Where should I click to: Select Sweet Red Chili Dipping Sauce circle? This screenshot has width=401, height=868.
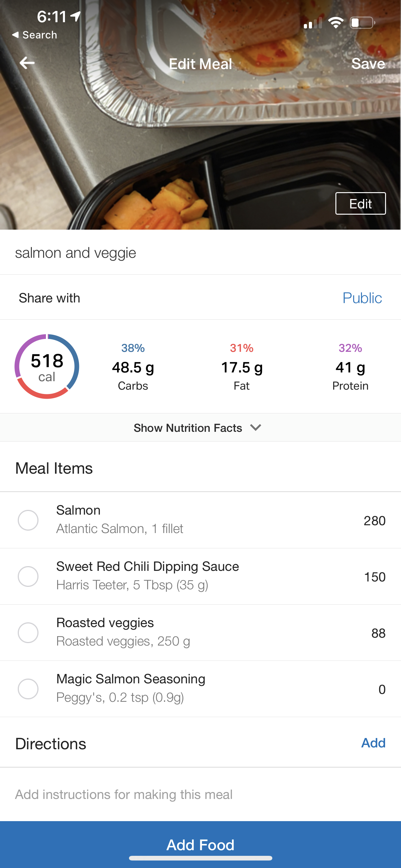tap(28, 576)
